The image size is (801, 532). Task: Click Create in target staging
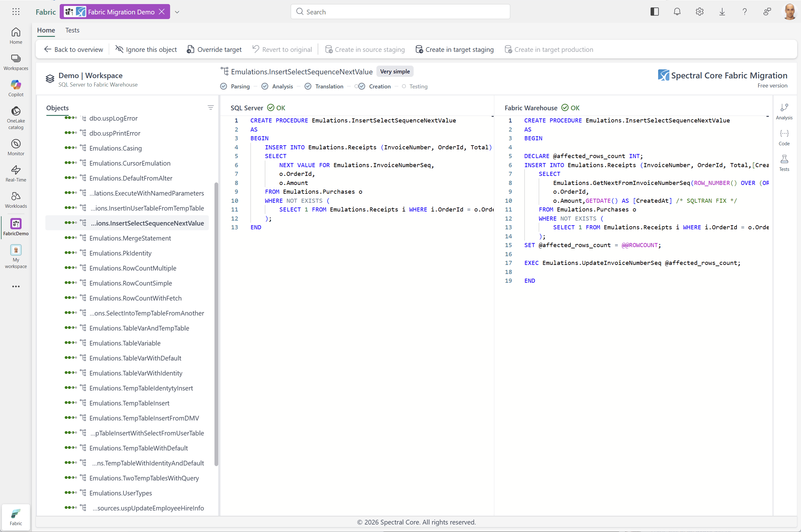coord(454,50)
